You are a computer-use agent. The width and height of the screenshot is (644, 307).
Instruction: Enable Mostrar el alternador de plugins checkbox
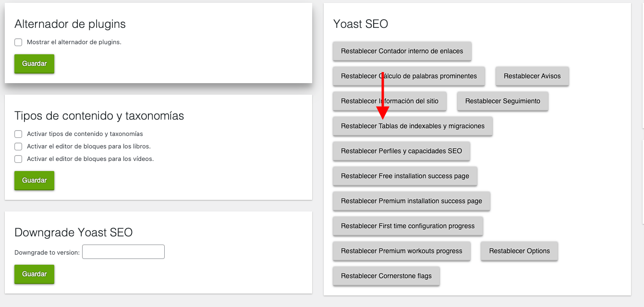coord(18,42)
